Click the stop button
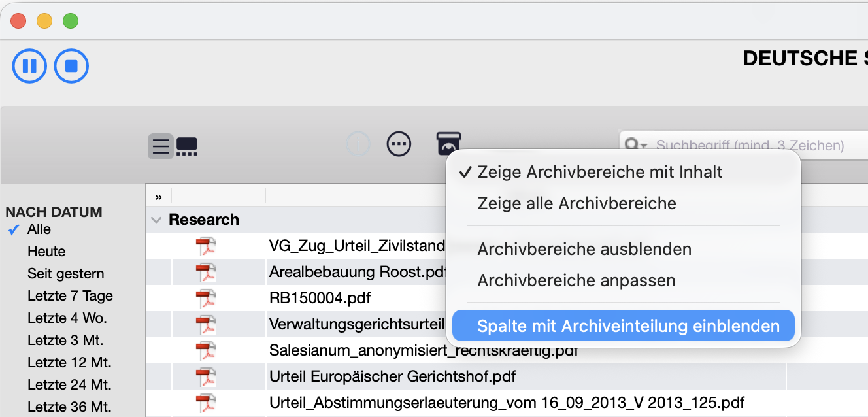The image size is (868, 417). [71, 66]
